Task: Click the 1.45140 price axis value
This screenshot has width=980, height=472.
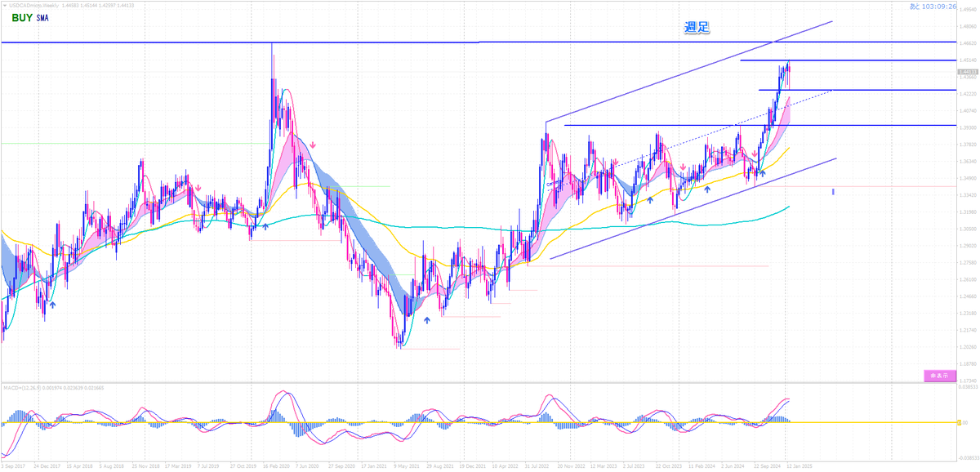Action: pos(967,60)
